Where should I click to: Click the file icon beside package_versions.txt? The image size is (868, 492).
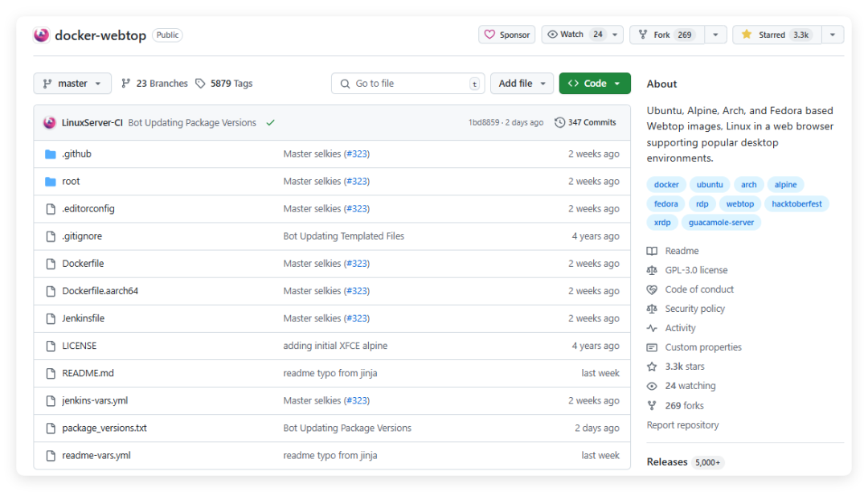coord(51,428)
